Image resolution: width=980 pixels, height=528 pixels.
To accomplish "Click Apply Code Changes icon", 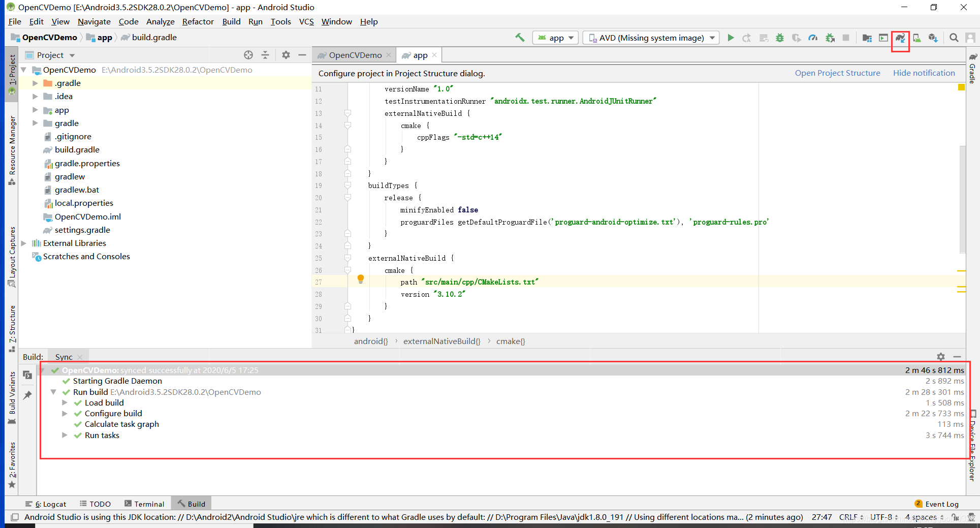I will point(764,38).
